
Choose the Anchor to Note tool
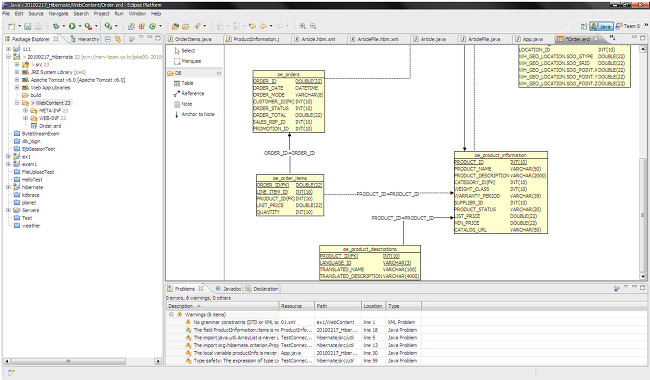tap(194, 114)
